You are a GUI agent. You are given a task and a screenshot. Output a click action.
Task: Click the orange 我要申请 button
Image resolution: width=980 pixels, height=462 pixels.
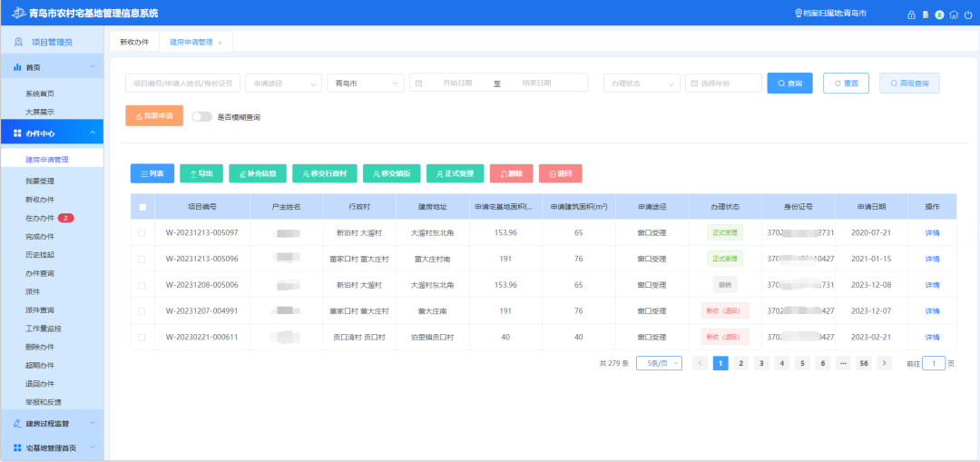pyautogui.click(x=154, y=116)
